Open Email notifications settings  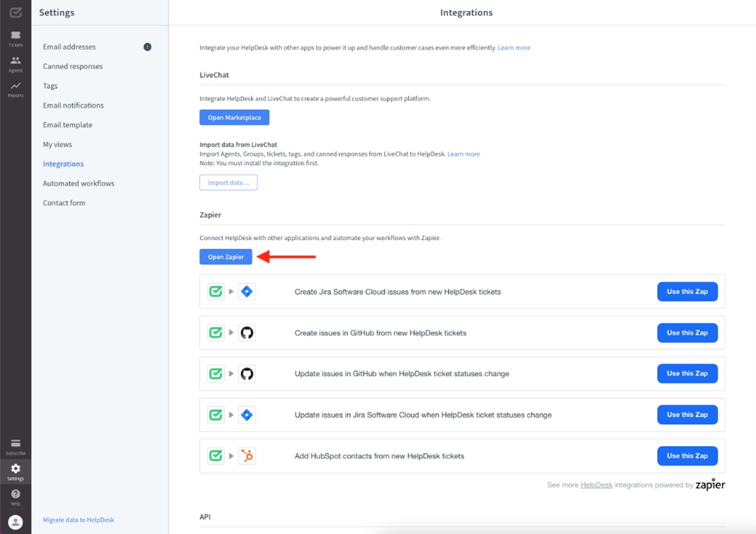[73, 105]
